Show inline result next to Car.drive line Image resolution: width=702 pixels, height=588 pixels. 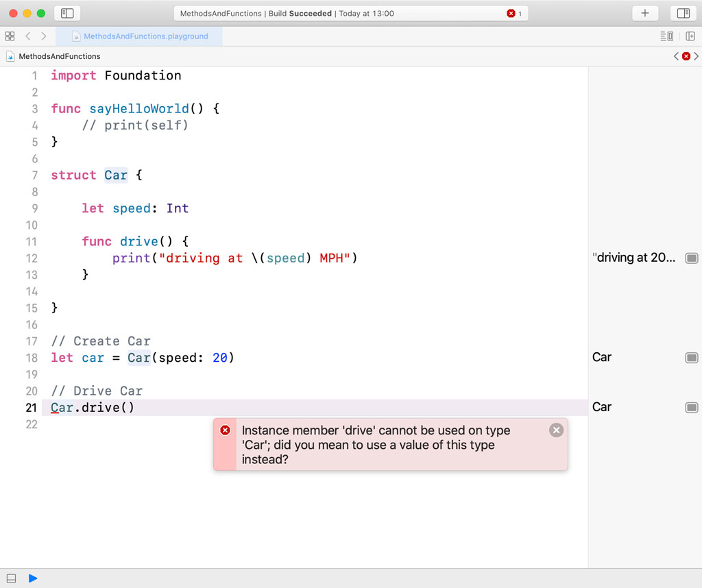[692, 407]
